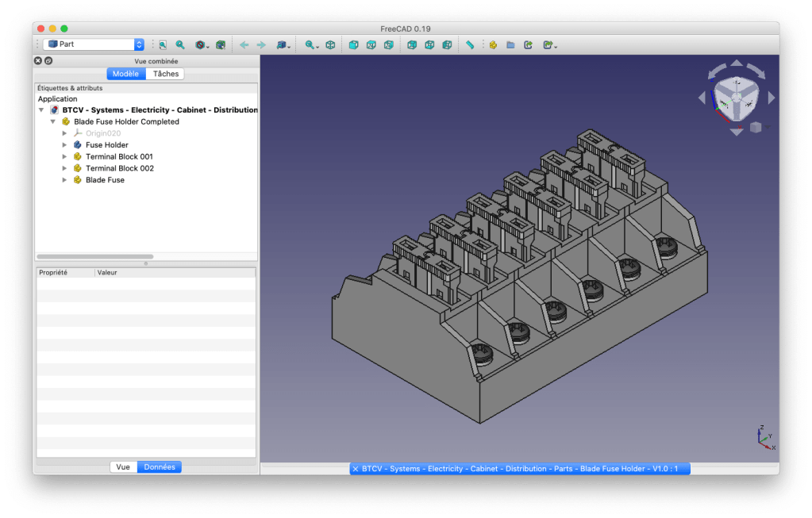Click the Create part icon

click(x=492, y=45)
